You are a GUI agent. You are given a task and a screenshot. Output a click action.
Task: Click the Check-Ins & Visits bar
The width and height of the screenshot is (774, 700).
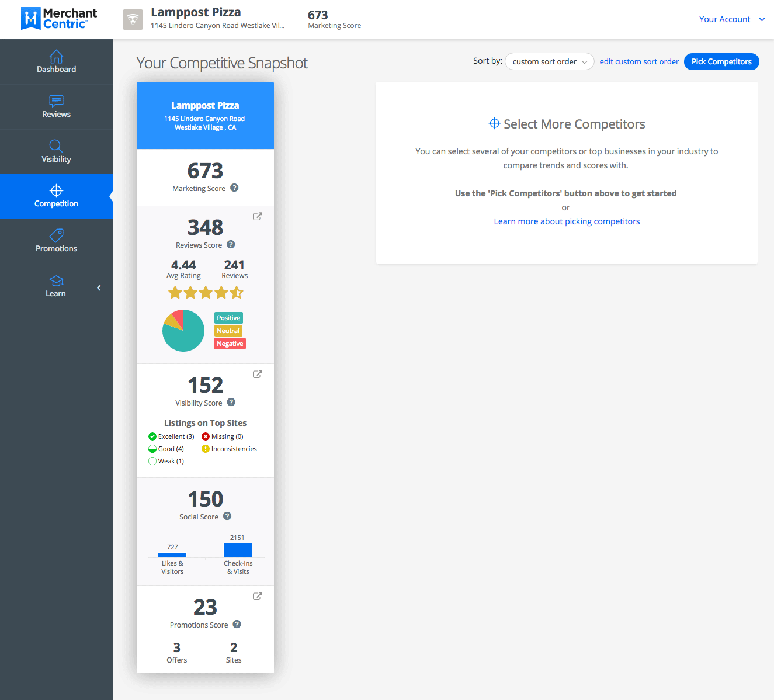click(238, 550)
